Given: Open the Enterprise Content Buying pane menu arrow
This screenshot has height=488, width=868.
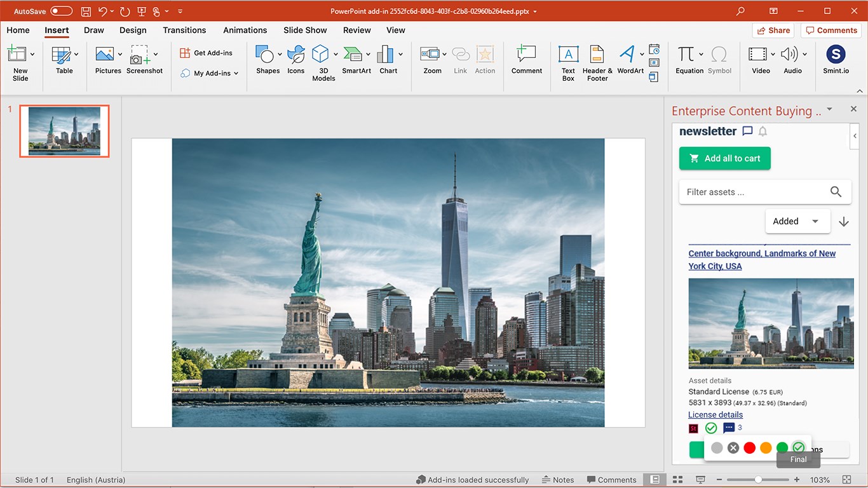Looking at the screenshot, I should pyautogui.click(x=829, y=109).
